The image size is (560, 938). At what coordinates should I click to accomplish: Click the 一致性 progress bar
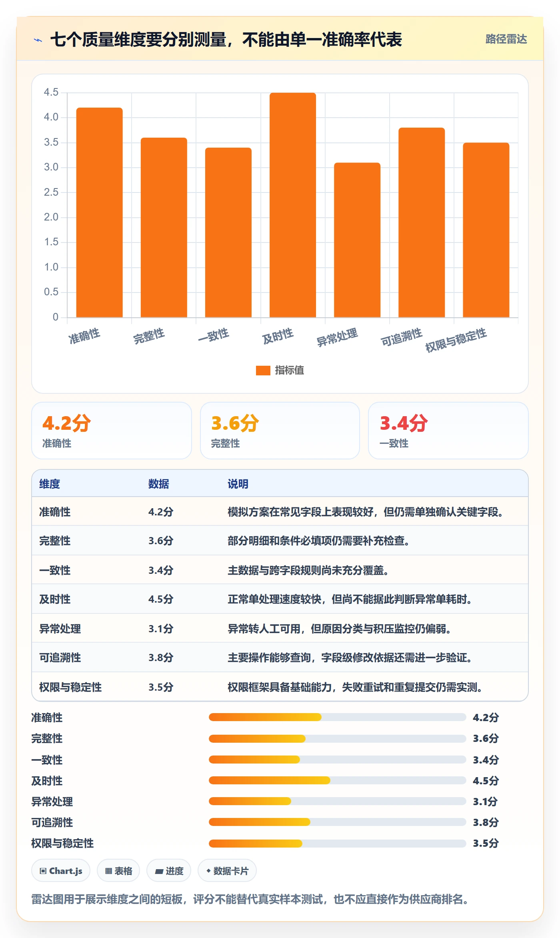(337, 760)
